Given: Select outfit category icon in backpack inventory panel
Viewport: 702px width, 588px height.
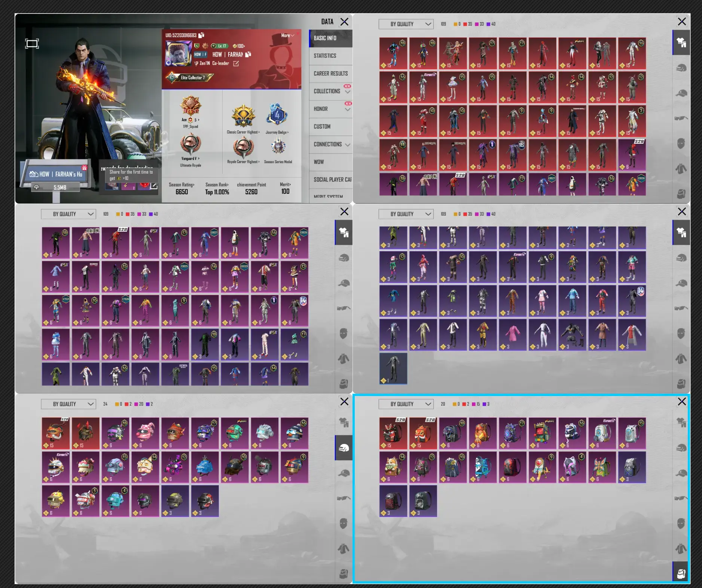Looking at the screenshot, I should [681, 422].
